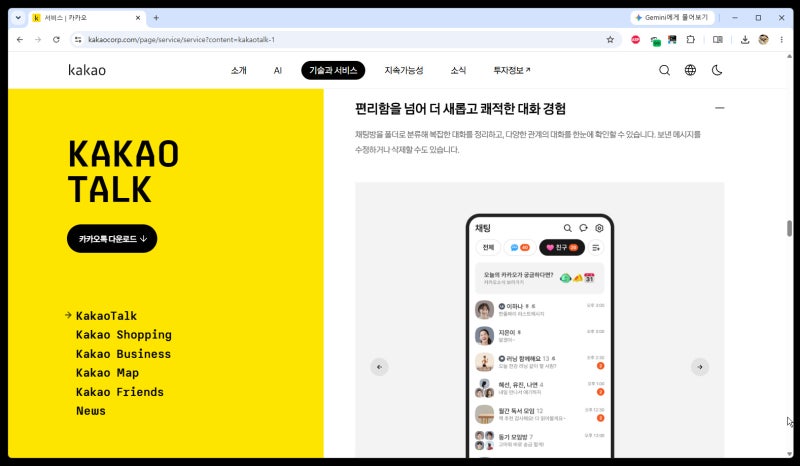The height and width of the screenshot is (466, 800).
Task: Open the AI menu
Action: [x=278, y=70]
